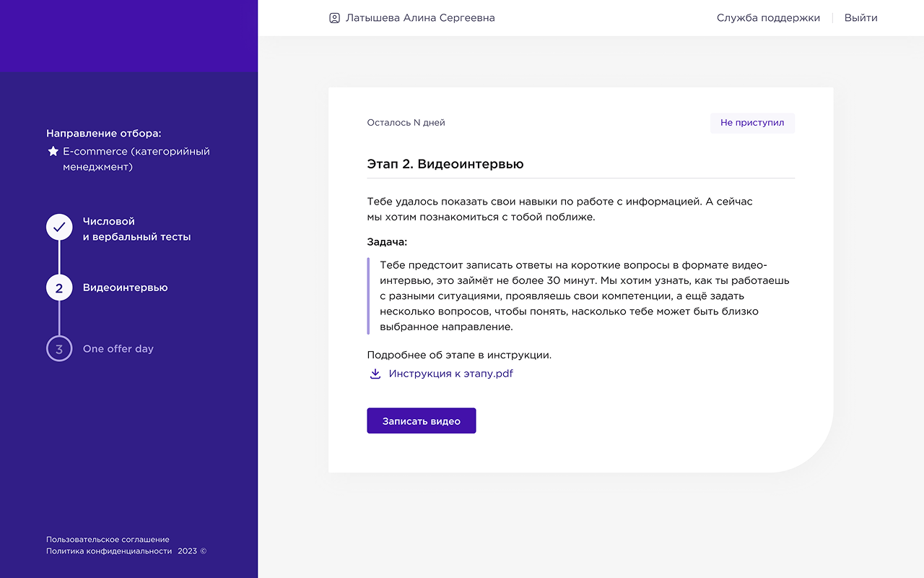Click the download icon for the instruction
Image resolution: width=924 pixels, height=578 pixels.
tap(375, 374)
